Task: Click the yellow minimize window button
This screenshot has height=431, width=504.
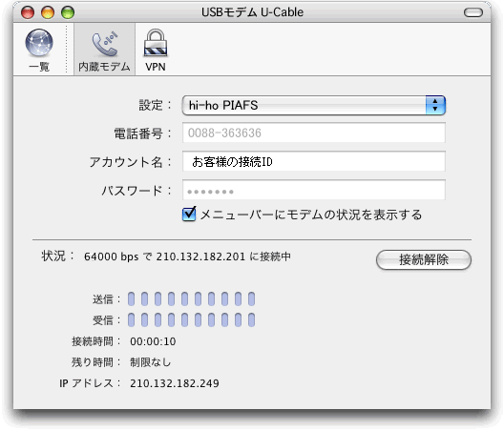Action: [48, 12]
